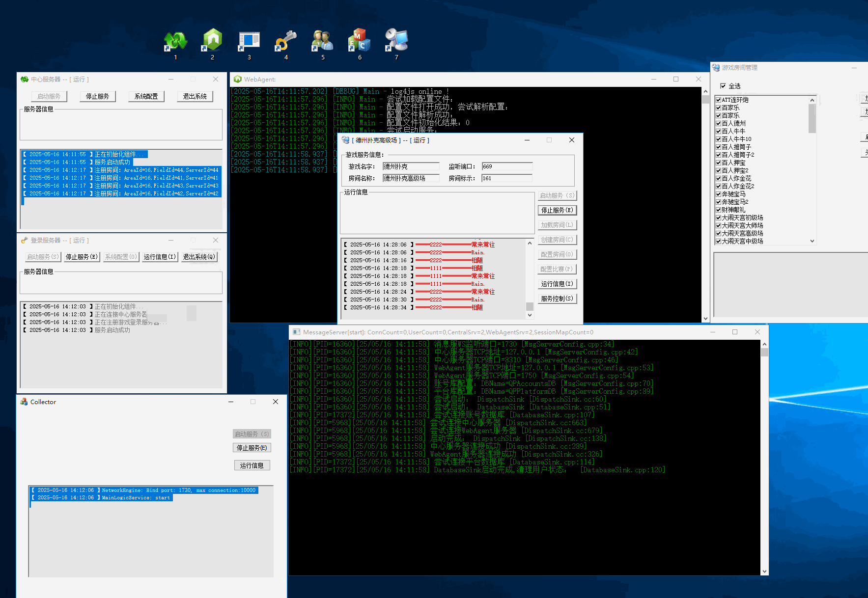The width and height of the screenshot is (868, 598).
Task: Open desktop shortcut icon labeled 1
Action: click(175, 42)
